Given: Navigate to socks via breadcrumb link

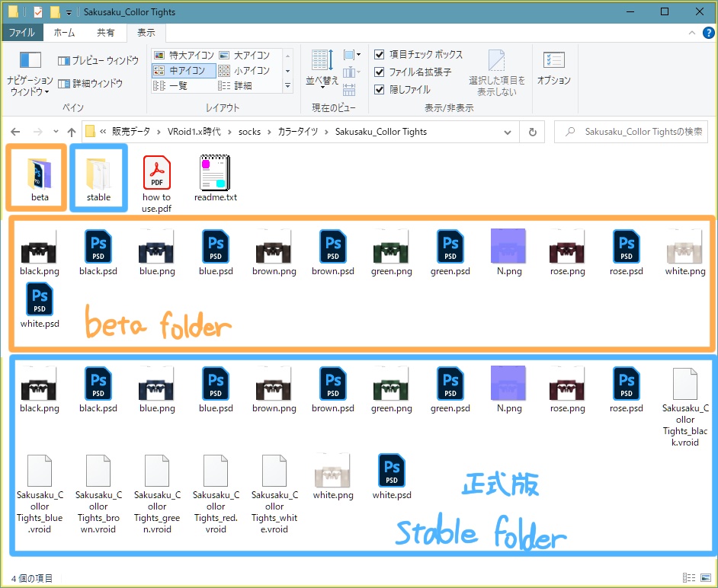Looking at the screenshot, I should point(252,131).
